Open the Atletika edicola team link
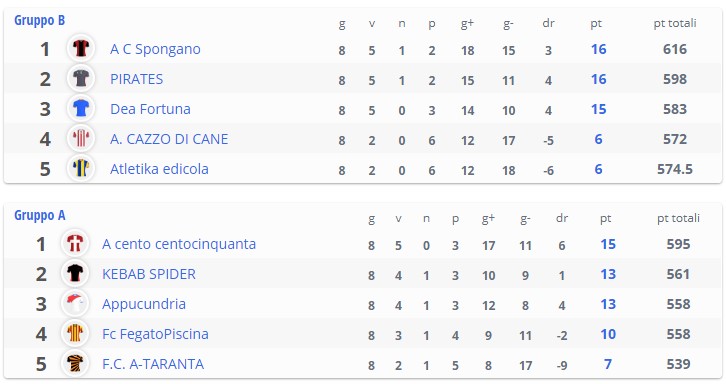The width and height of the screenshot is (726, 384). pos(159,169)
